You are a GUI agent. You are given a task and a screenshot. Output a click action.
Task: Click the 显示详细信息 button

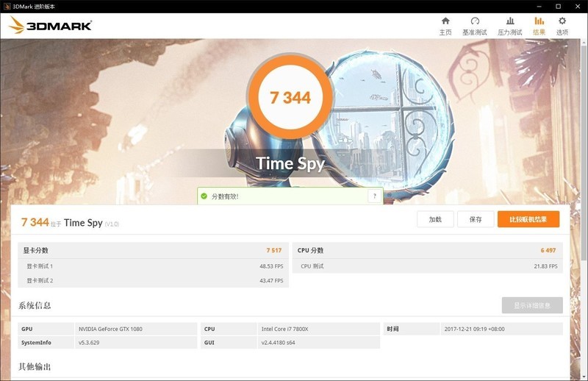(532, 305)
